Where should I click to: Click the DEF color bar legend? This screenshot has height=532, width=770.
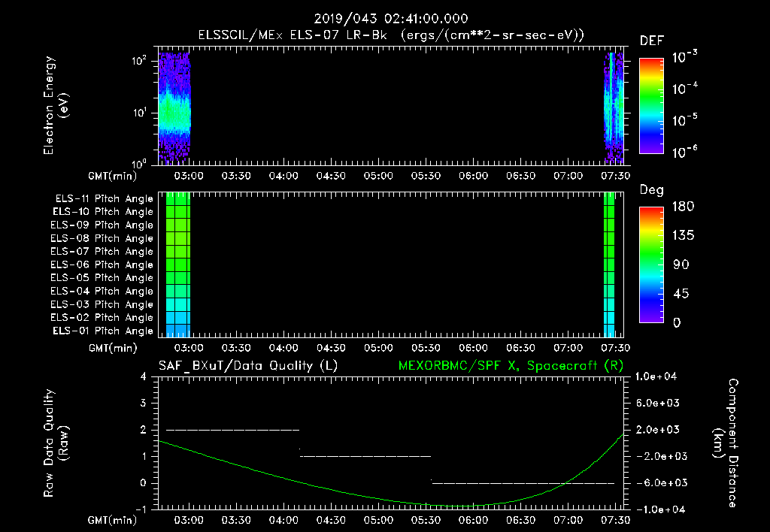(651, 106)
